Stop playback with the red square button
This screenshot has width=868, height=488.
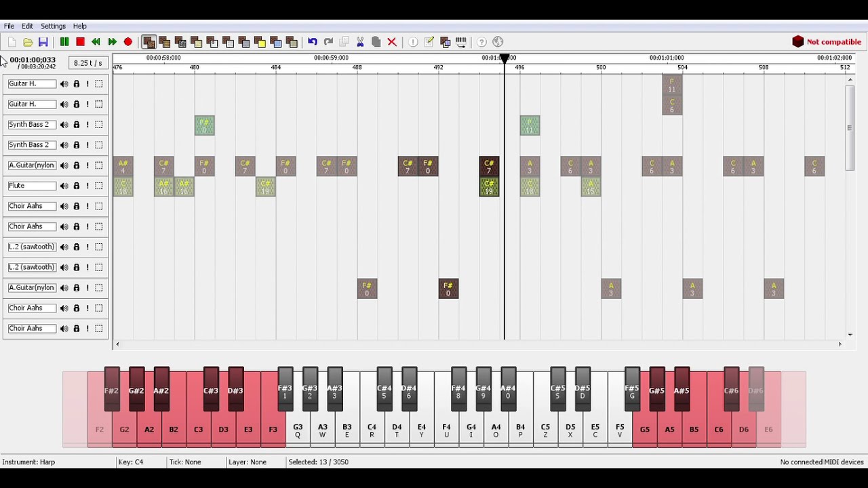click(x=80, y=42)
